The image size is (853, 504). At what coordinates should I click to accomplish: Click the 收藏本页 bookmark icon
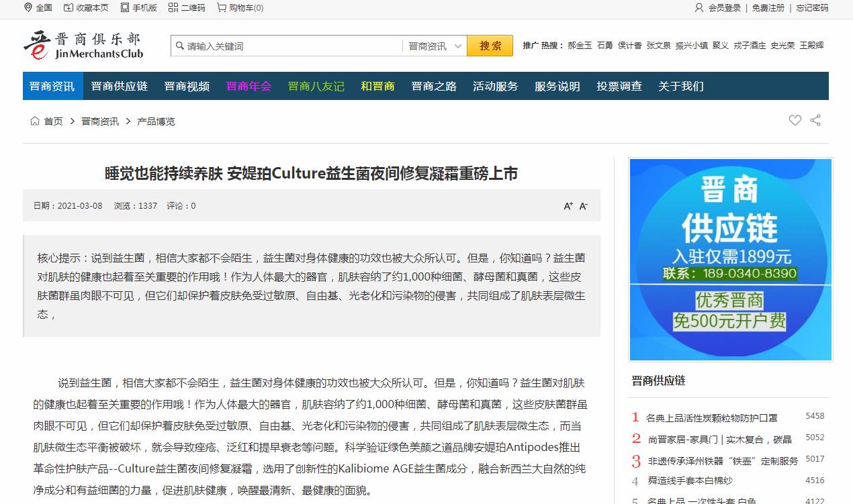[69, 7]
